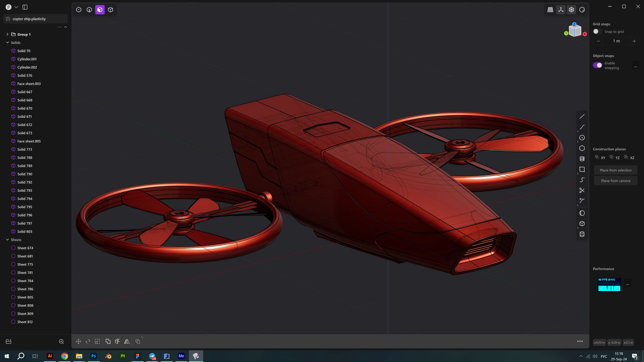Choose the Circle curve tool
Viewport: 644px width, 362px height.
(x=582, y=138)
